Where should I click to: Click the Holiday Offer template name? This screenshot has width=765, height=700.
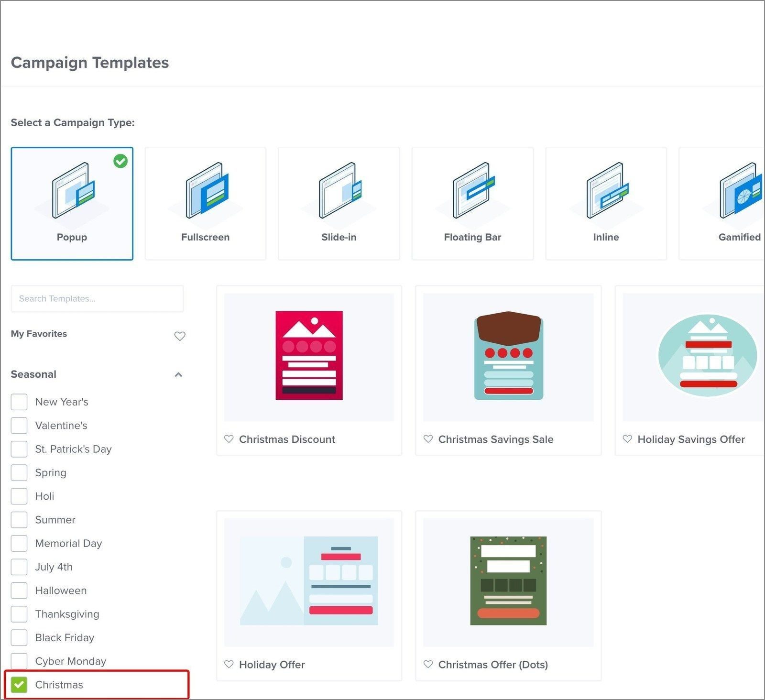click(272, 665)
